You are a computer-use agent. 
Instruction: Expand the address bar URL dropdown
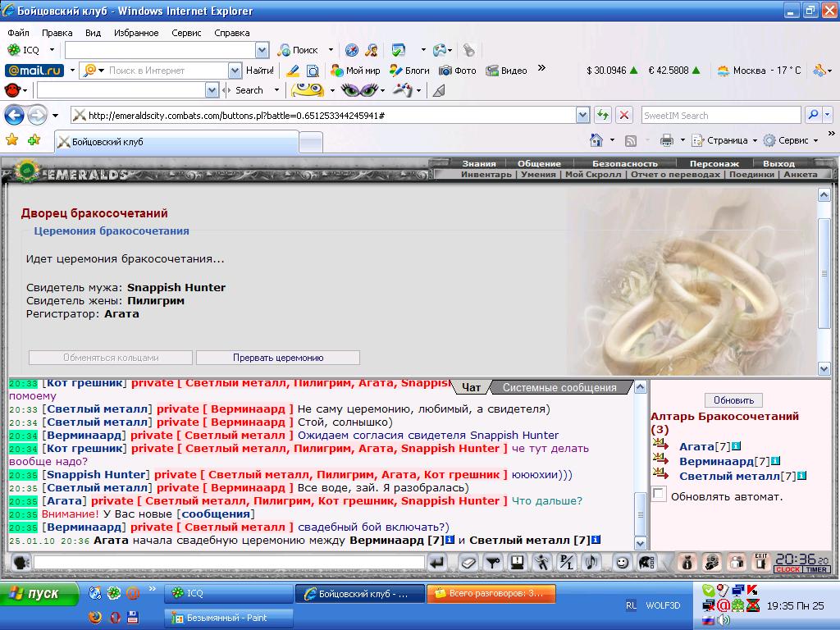(583, 115)
